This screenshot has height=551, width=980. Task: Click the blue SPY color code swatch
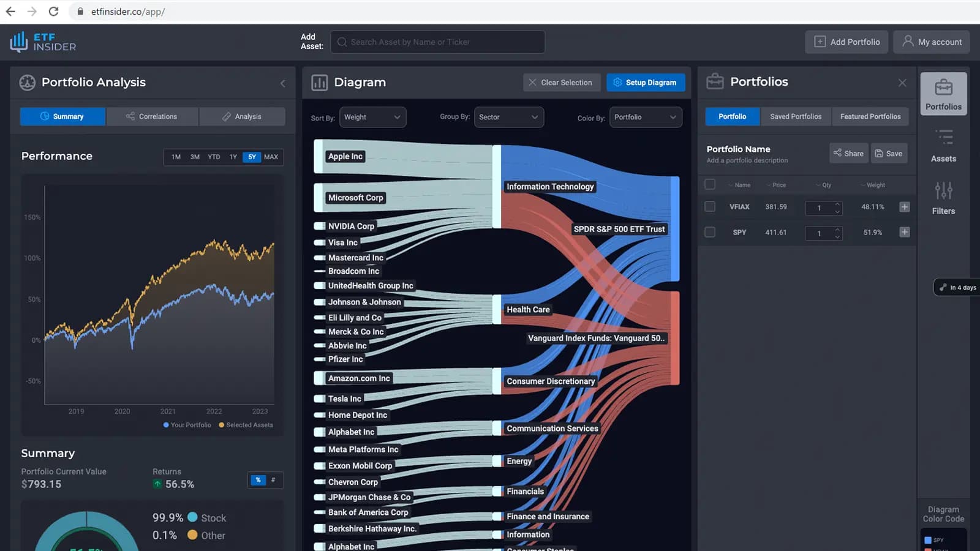(x=928, y=540)
